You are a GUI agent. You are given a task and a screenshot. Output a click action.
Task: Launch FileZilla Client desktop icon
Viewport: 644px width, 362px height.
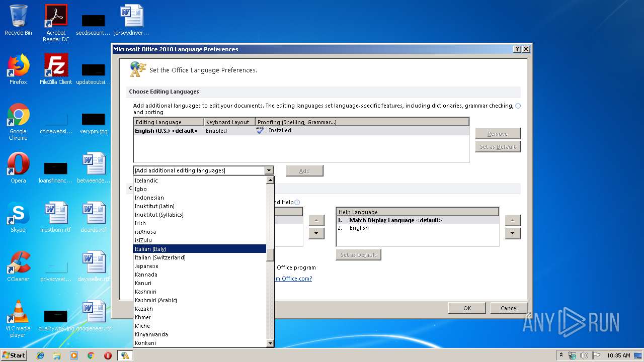(x=56, y=69)
